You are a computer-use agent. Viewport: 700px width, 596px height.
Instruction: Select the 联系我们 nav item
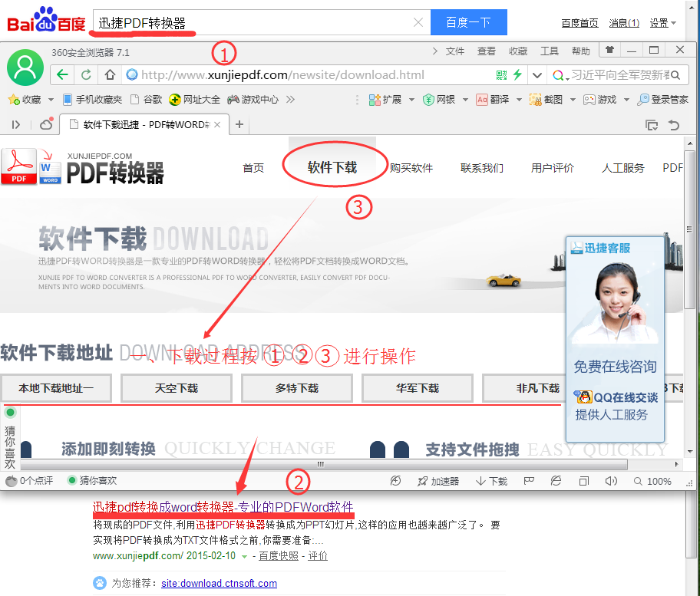tap(482, 168)
